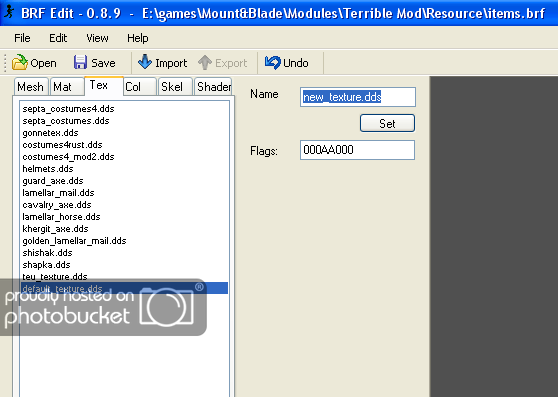Switch to the Skel tab

point(176,86)
